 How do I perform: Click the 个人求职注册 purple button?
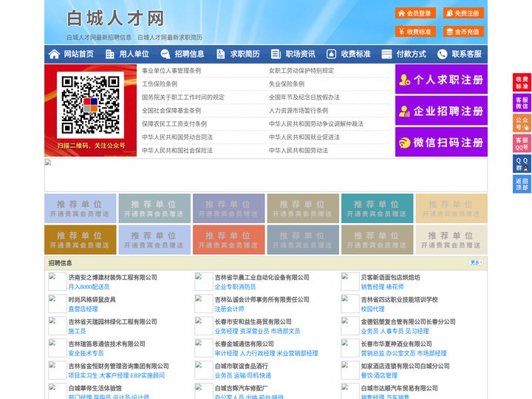coord(441,79)
